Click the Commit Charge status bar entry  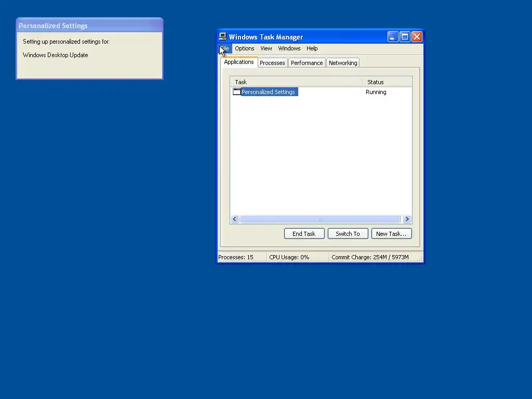(x=372, y=257)
